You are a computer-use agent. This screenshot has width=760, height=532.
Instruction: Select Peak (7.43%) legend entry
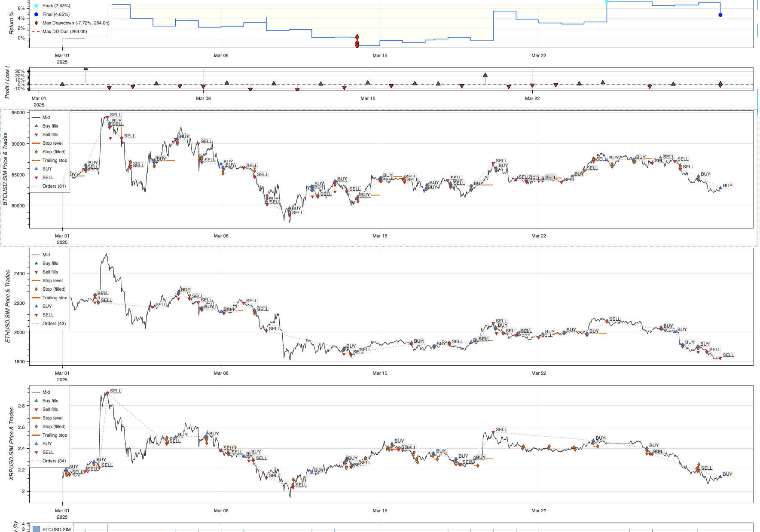56,6
